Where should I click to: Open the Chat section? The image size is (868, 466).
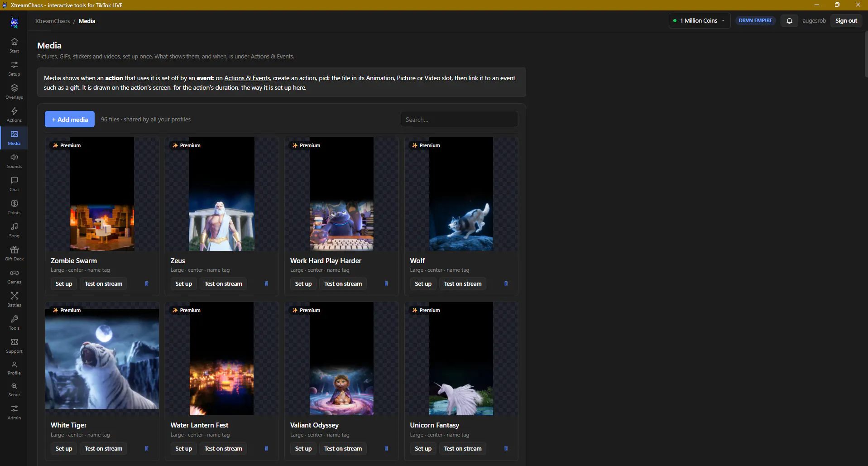coord(14,184)
